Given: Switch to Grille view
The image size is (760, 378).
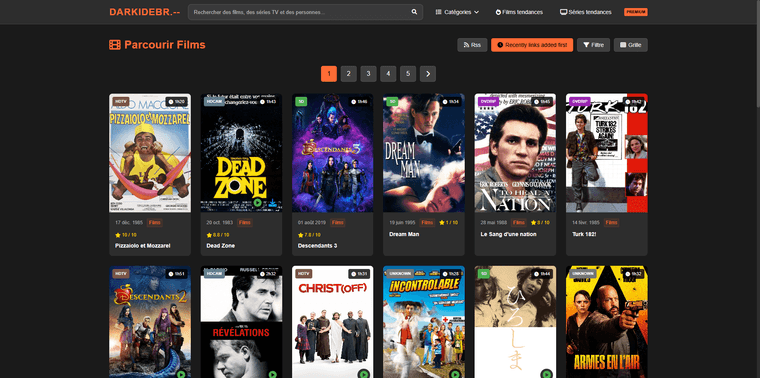Looking at the screenshot, I should [631, 45].
